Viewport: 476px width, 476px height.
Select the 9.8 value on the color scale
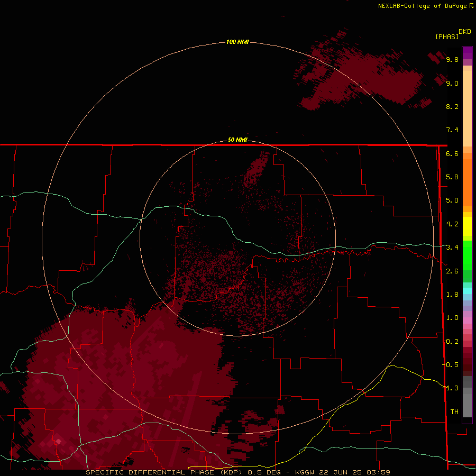point(452,59)
